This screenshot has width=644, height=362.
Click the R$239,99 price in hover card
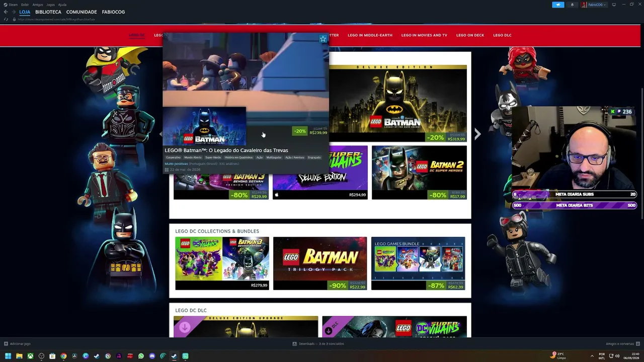(318, 133)
